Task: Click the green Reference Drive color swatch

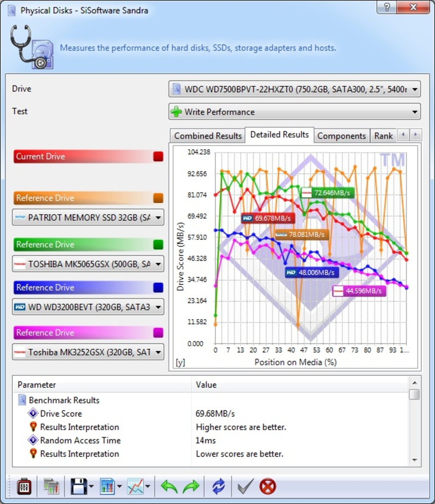Action: click(158, 244)
